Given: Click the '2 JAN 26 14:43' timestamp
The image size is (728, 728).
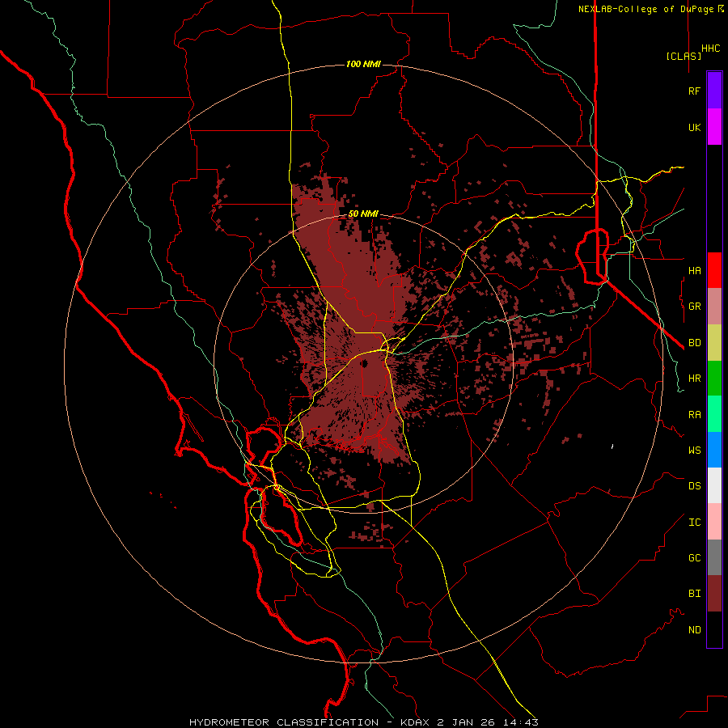Looking at the screenshot, I should click(488, 722).
